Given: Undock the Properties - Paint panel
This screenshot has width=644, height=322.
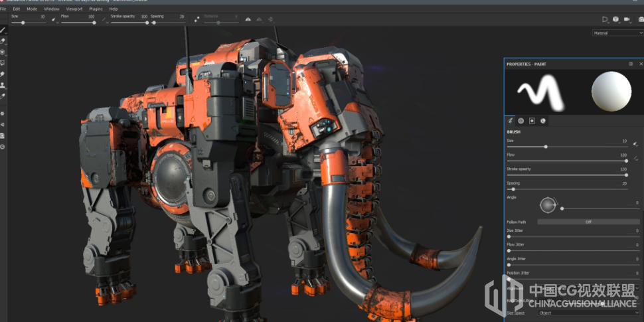Looking at the screenshot, I should pos(631,64).
